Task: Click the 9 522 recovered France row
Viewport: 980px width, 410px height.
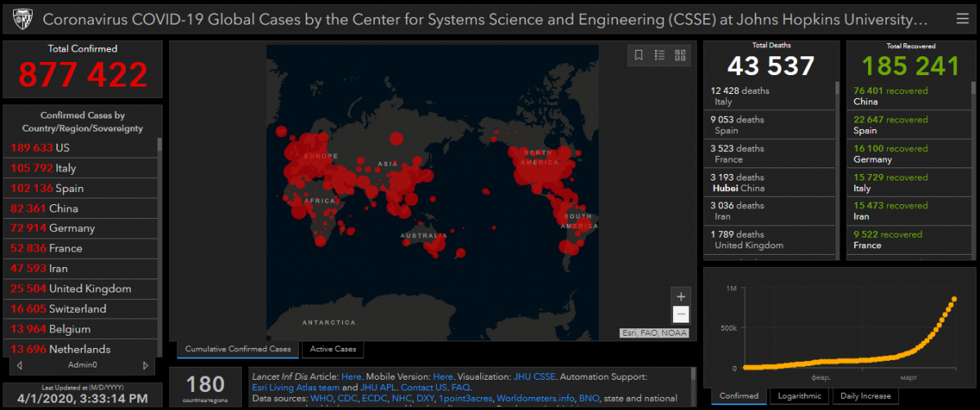Action: [x=909, y=239]
